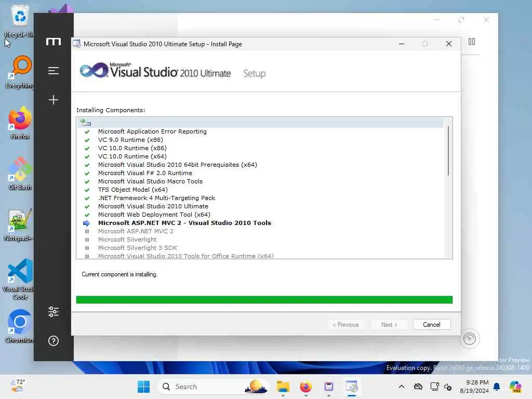Click the taskbar Search box
Screen dimensions: 532x399
[x=214, y=387]
